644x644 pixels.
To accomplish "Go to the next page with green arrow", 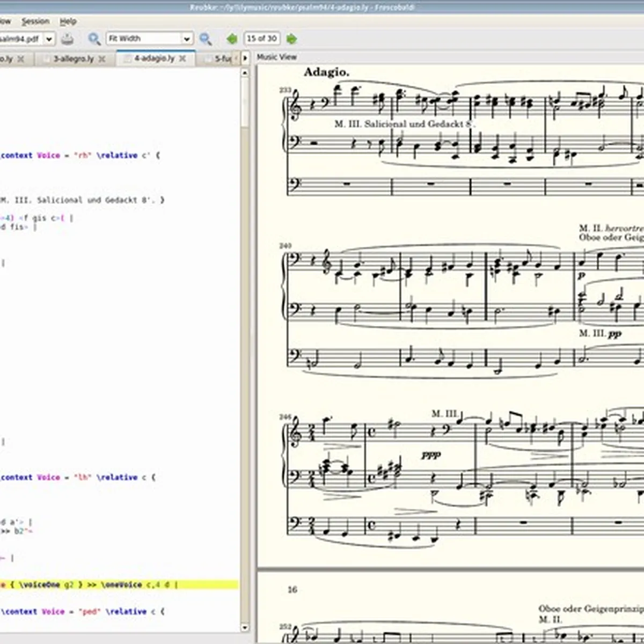I will [x=291, y=39].
